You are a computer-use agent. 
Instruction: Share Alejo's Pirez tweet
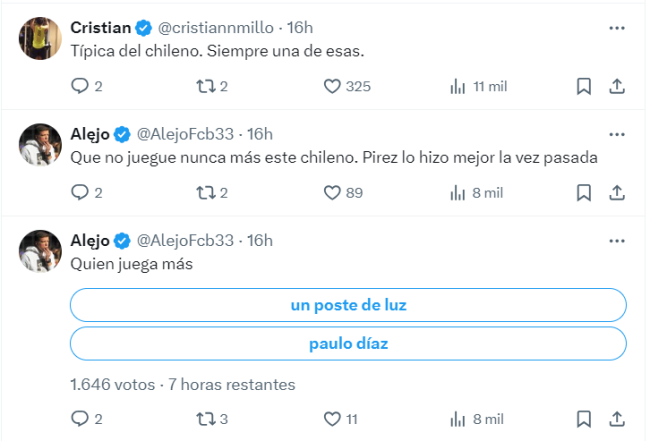pyautogui.click(x=617, y=193)
